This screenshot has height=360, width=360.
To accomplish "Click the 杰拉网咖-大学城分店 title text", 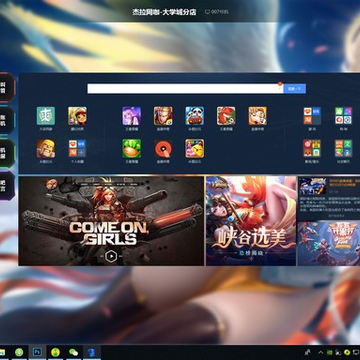I will pos(164,12).
